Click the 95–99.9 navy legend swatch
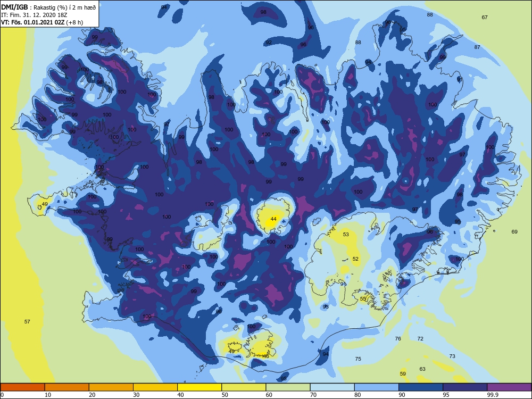532x399 pixels. pyautogui.click(x=465, y=387)
